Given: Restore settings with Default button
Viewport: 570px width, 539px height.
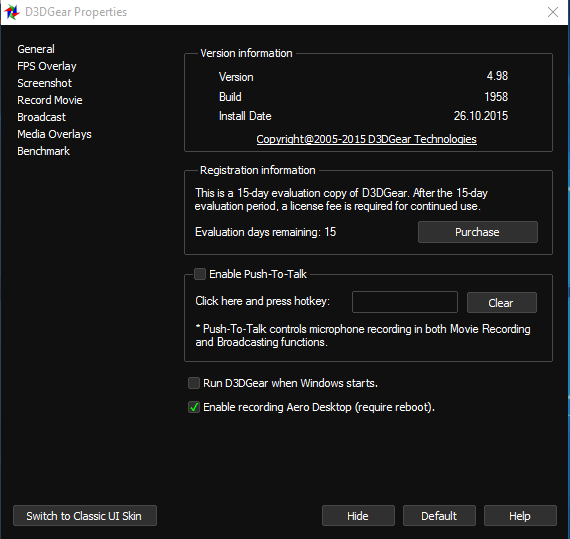Looking at the screenshot, I should point(439,515).
